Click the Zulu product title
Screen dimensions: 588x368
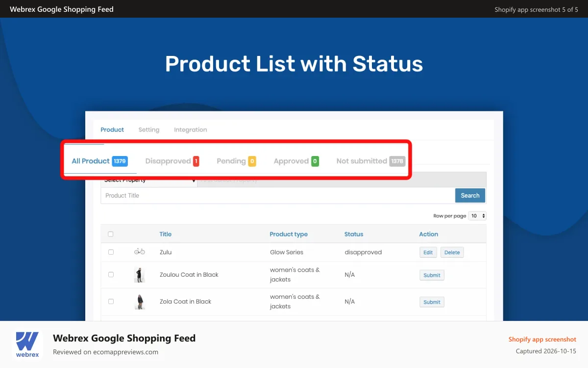166,252
